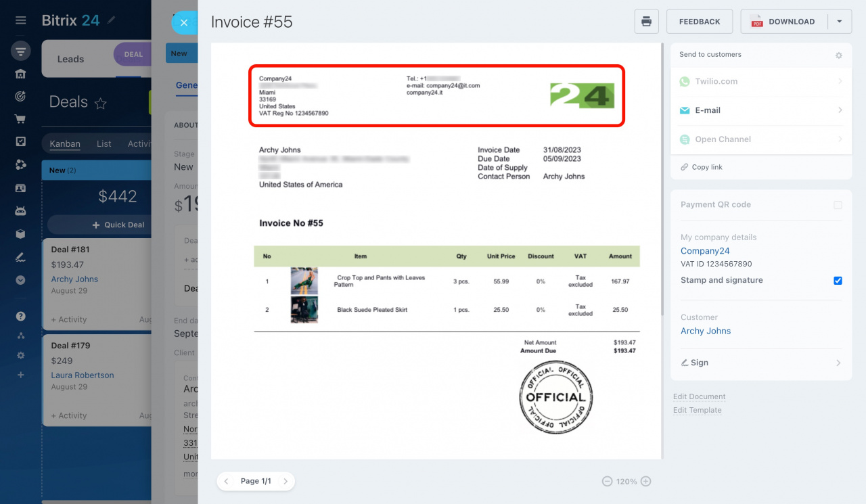
Task: Open the tasks checkmark icon in sidebar
Action: [21, 141]
